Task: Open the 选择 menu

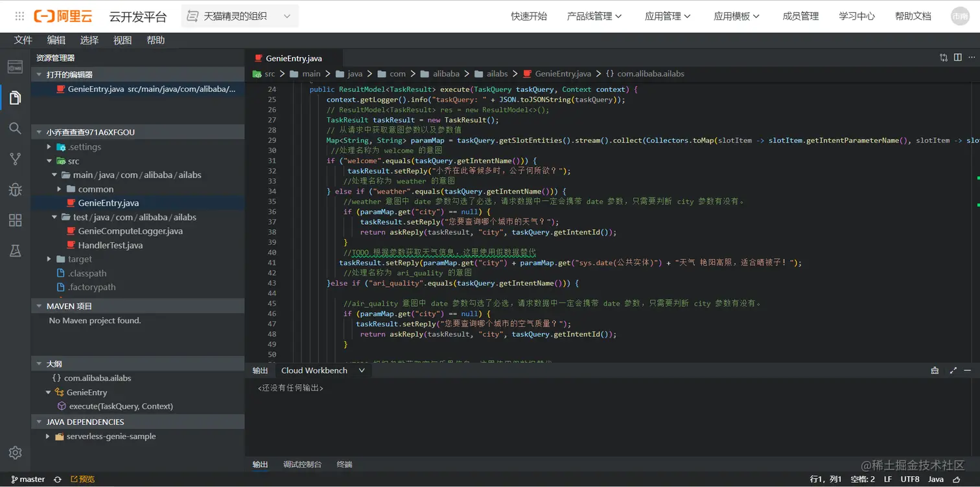Action: pyautogui.click(x=89, y=40)
